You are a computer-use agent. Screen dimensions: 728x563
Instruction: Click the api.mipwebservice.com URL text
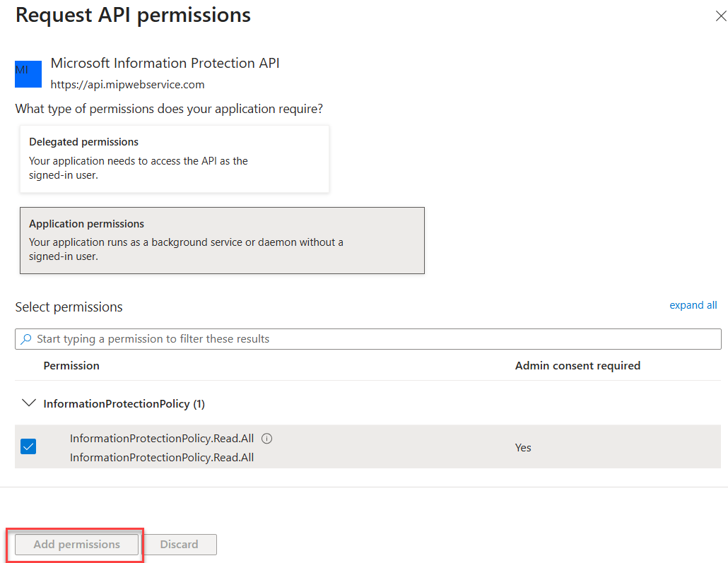point(128,85)
